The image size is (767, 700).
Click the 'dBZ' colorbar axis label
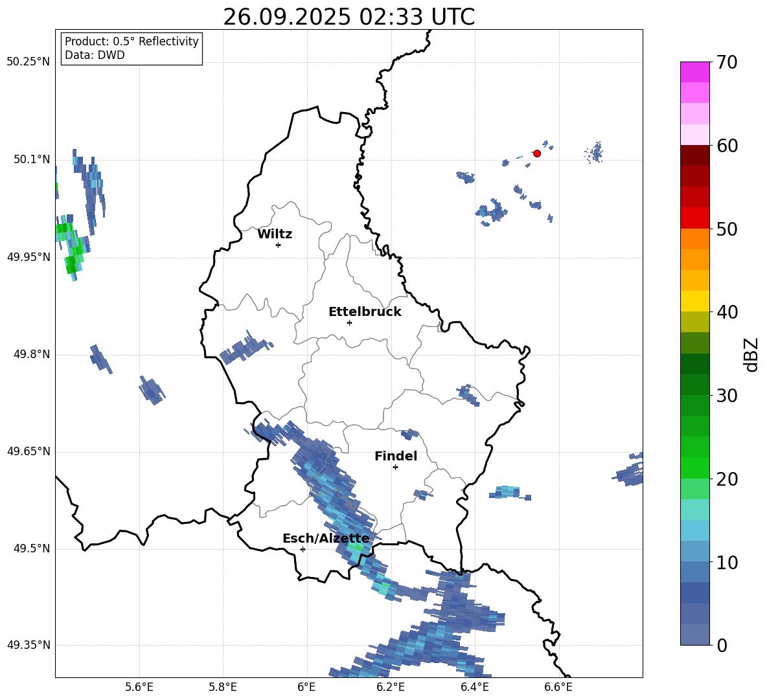pyautogui.click(x=751, y=354)
